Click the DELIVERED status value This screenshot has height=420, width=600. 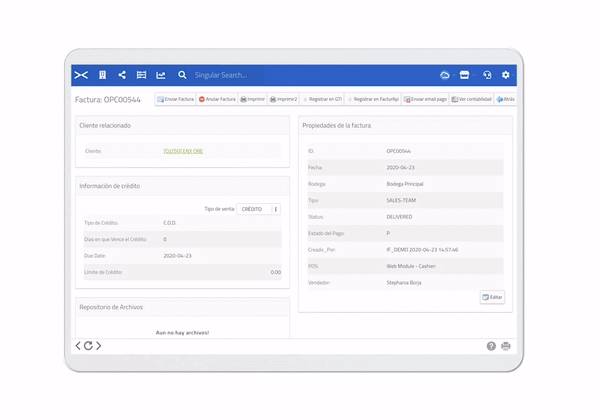(399, 217)
